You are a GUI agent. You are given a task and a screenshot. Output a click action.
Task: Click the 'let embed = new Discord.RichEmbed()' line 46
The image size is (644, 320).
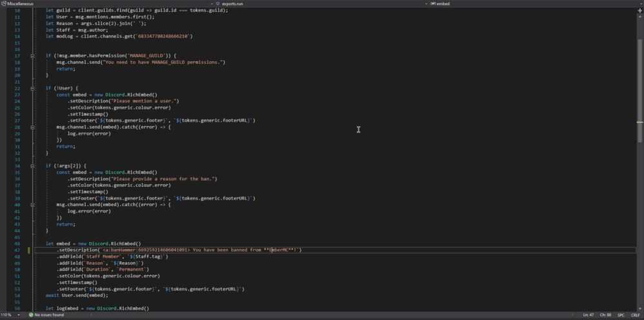[x=93, y=243]
